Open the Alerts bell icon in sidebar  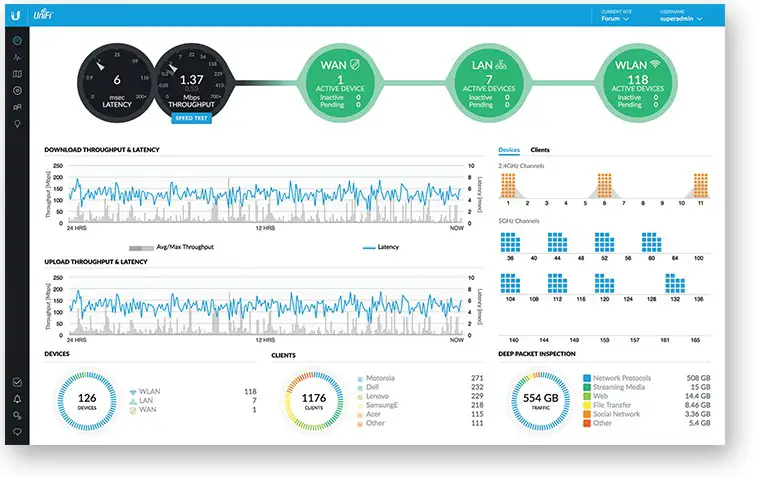[17, 399]
